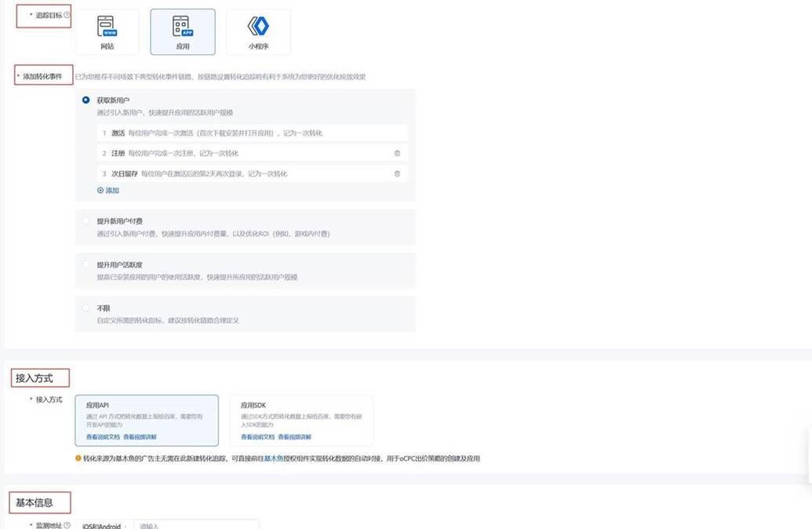Choose the 提升新用户付费 radio option

[86, 221]
